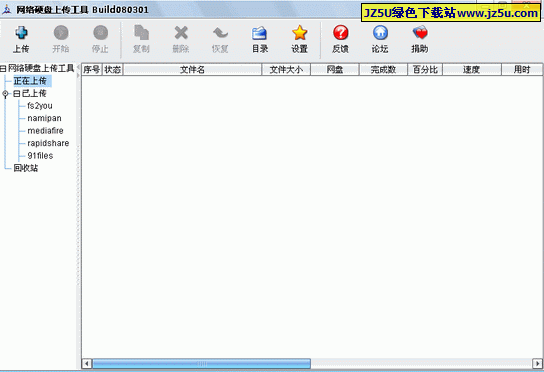Screen dimensions: 544x372
Task: Collapse the 网络硬盘上传工具 root node
Action: 3,69
